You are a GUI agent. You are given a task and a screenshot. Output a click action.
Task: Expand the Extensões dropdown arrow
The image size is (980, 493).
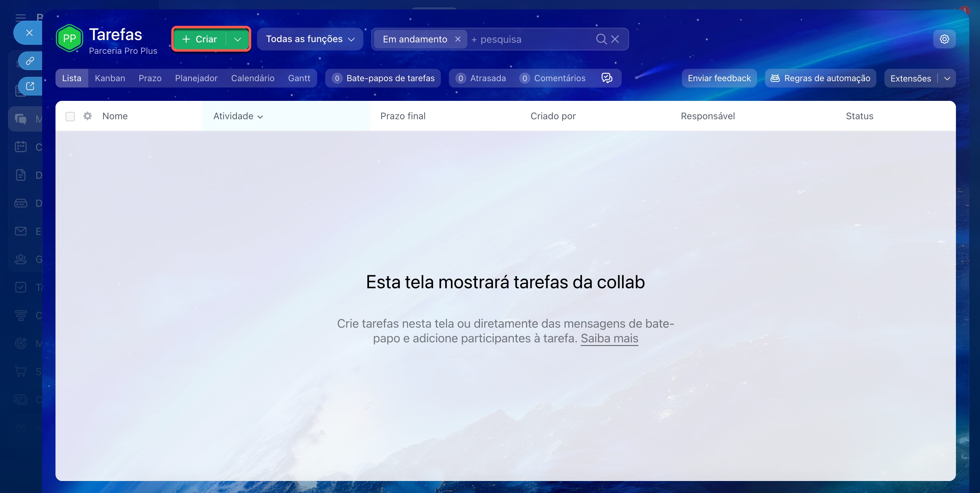pos(947,78)
